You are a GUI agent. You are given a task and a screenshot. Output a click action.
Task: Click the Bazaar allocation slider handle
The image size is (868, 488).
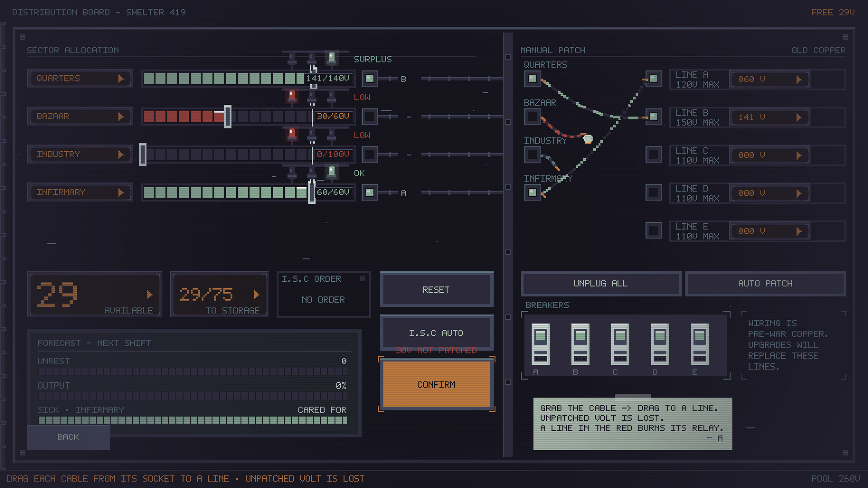tap(228, 117)
